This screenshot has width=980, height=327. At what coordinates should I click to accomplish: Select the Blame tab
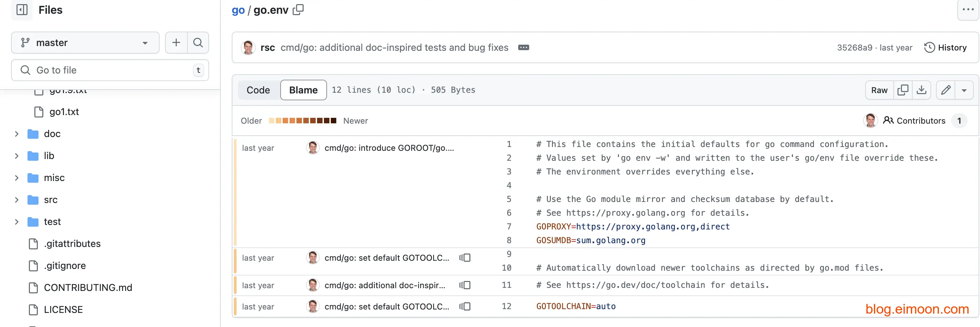[x=303, y=90]
